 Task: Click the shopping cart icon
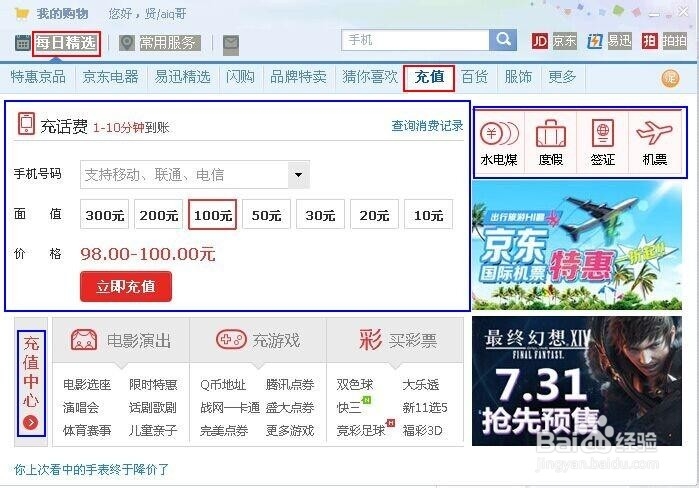21,14
